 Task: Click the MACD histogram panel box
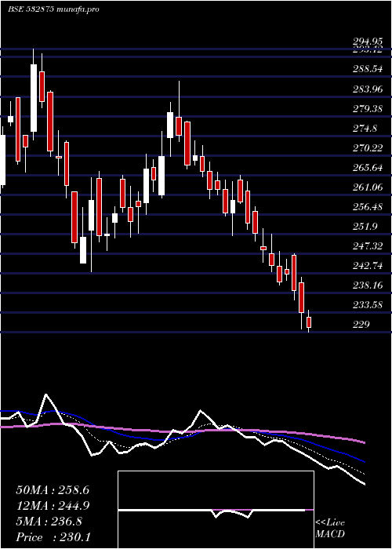pyautogui.click(x=216, y=510)
